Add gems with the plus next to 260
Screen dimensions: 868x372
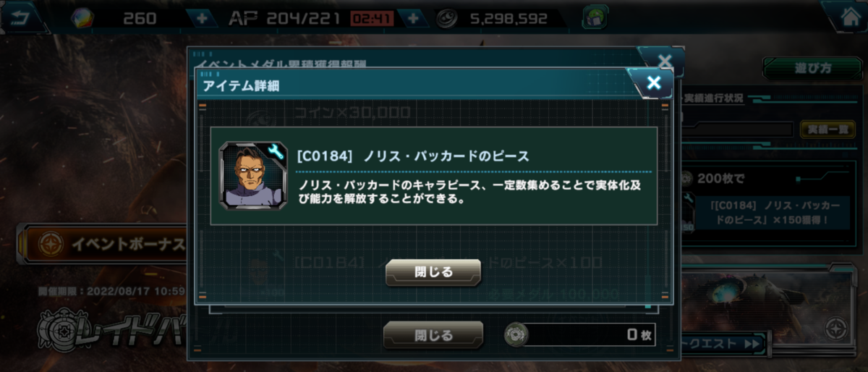click(202, 18)
